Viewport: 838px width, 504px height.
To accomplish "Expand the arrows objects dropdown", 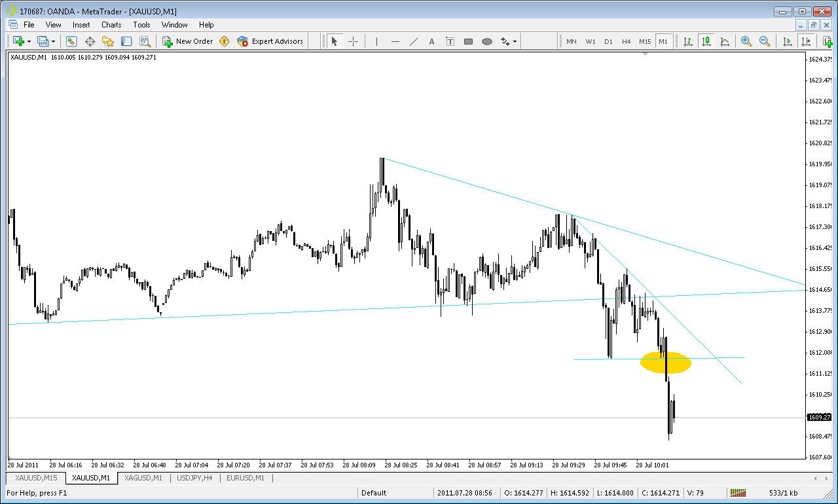I will [x=515, y=41].
